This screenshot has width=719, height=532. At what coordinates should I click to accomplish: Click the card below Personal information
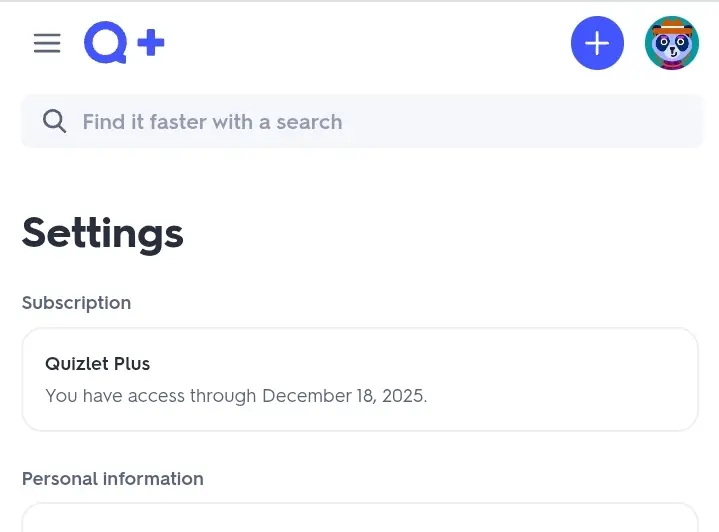(360, 517)
